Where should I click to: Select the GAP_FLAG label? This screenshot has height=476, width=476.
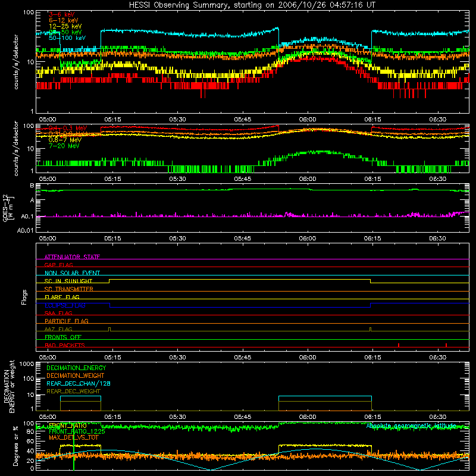pos(58,265)
